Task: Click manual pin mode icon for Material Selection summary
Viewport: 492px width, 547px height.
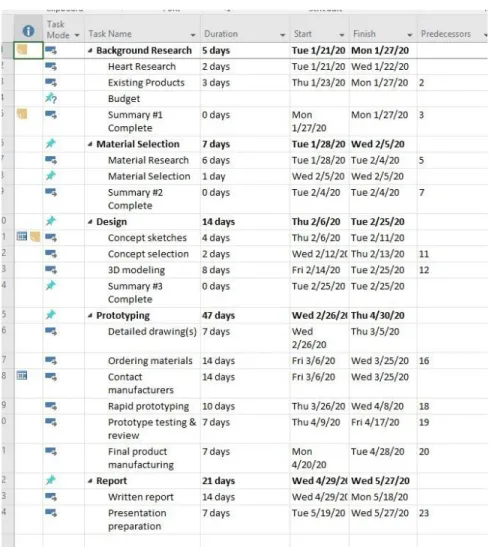Action: (51, 143)
